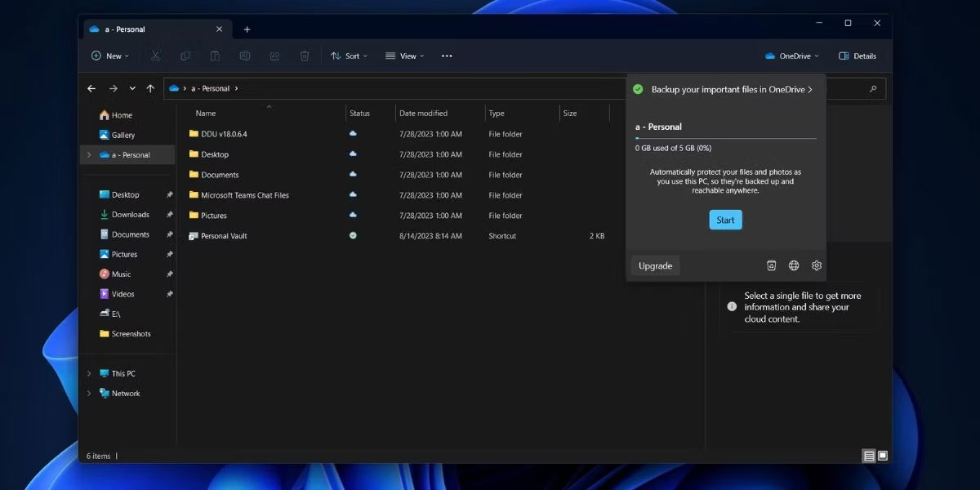Open Backup your important files in OneDrive link

click(732, 89)
